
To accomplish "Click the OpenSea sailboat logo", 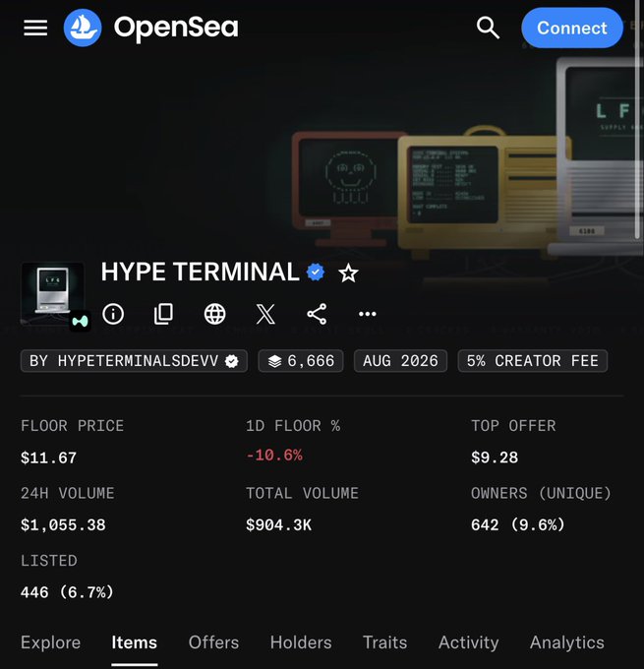I will point(83,28).
